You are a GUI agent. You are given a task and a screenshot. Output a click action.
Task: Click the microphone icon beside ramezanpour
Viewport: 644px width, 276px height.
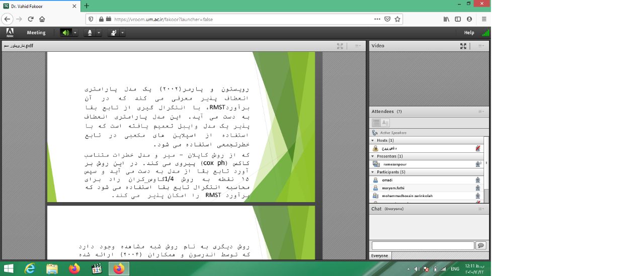click(x=477, y=164)
